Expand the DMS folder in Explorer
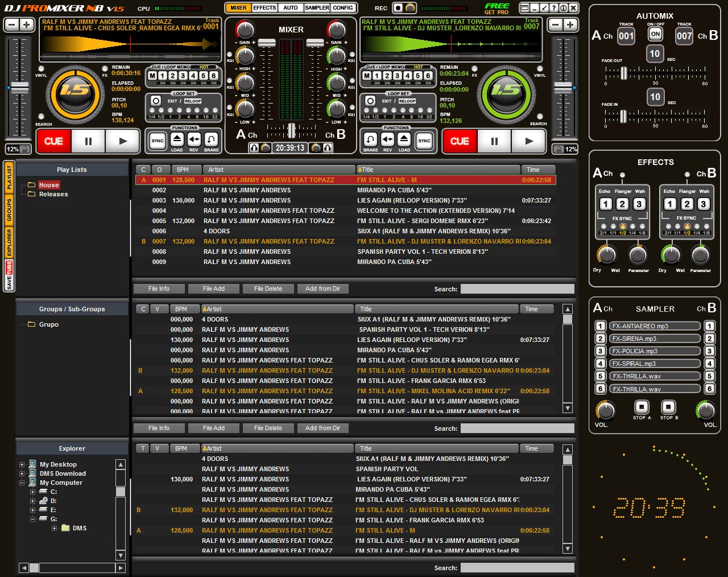728x577 pixels. (54, 528)
